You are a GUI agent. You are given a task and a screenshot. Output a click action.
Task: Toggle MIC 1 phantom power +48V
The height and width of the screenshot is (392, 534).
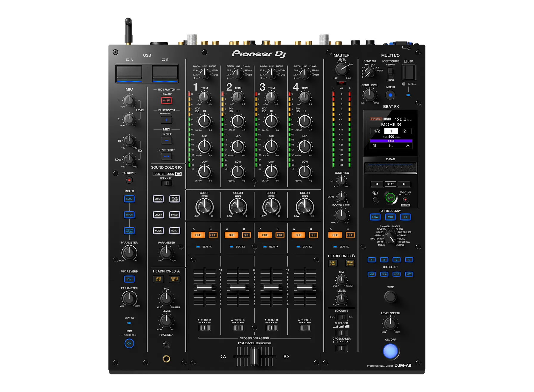(166, 100)
